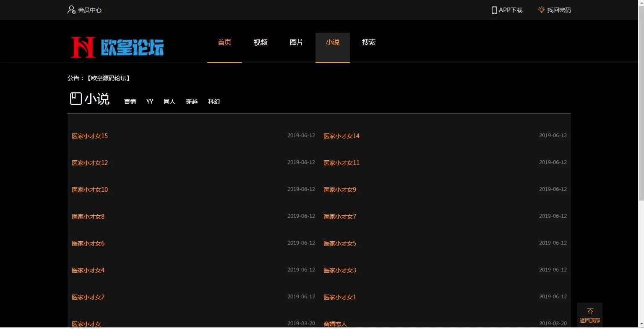Image resolution: width=644 pixels, height=329 pixels.
Task: Click the 2019-06-12 date beside 医家小才女15
Action: pyautogui.click(x=301, y=136)
